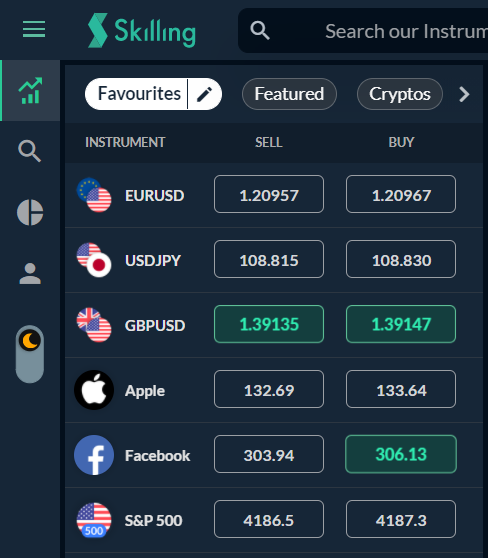This screenshot has height=558, width=488.
Task: Select the USDJPY flag icon
Action: 94,260
